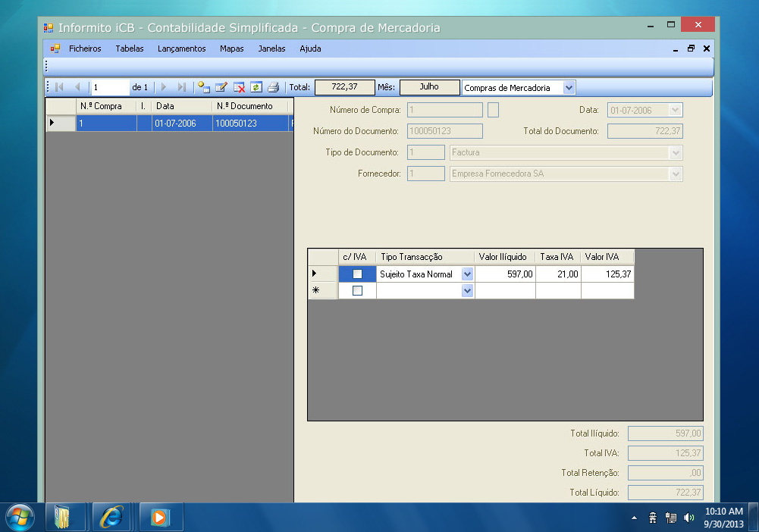Click the N.º Documento column header
This screenshot has height=532, width=759.
click(x=250, y=106)
